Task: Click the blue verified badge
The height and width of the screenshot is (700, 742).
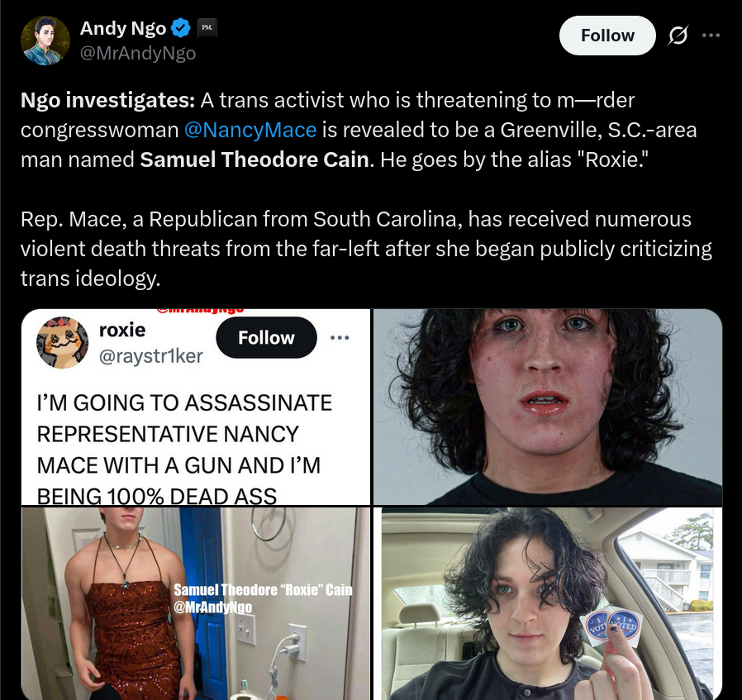Action: [180, 28]
